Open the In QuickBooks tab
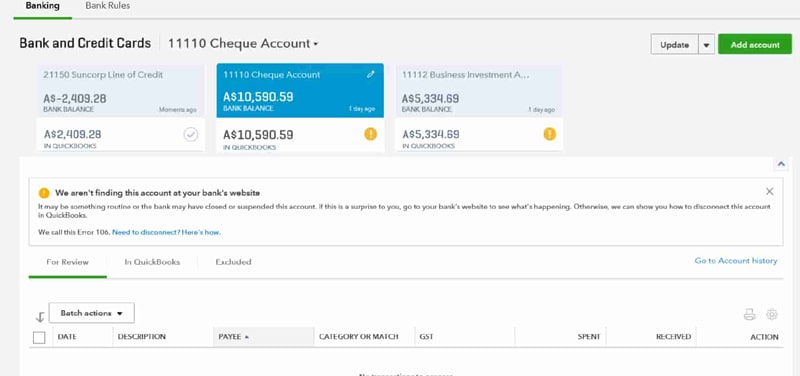Image resolution: width=800 pixels, height=376 pixels. [152, 262]
